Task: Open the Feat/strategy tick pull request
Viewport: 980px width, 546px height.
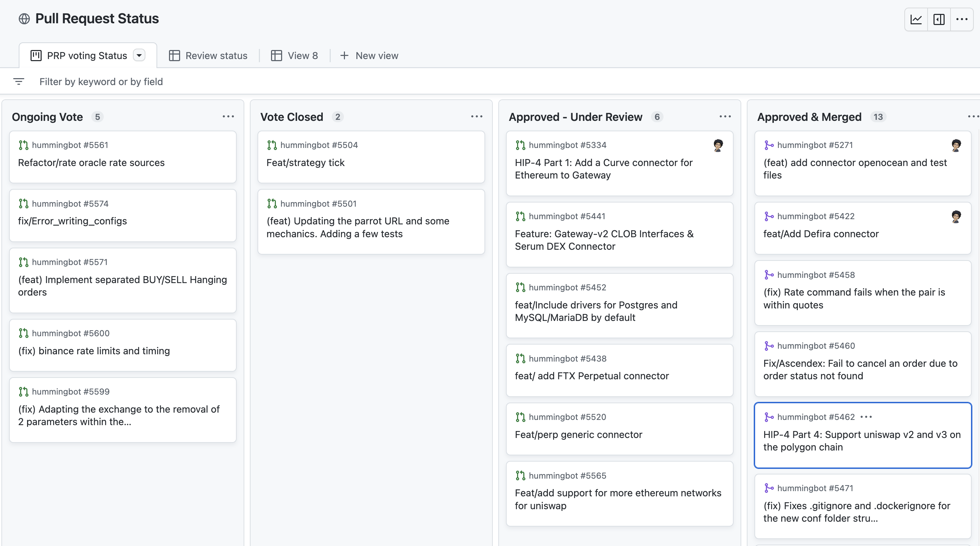Action: [x=305, y=163]
